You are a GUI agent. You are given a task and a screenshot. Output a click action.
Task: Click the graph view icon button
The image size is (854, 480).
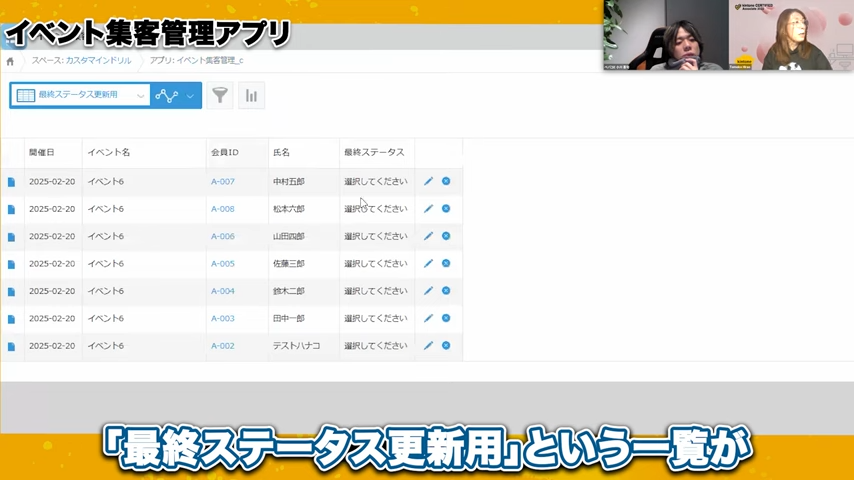tap(167, 96)
